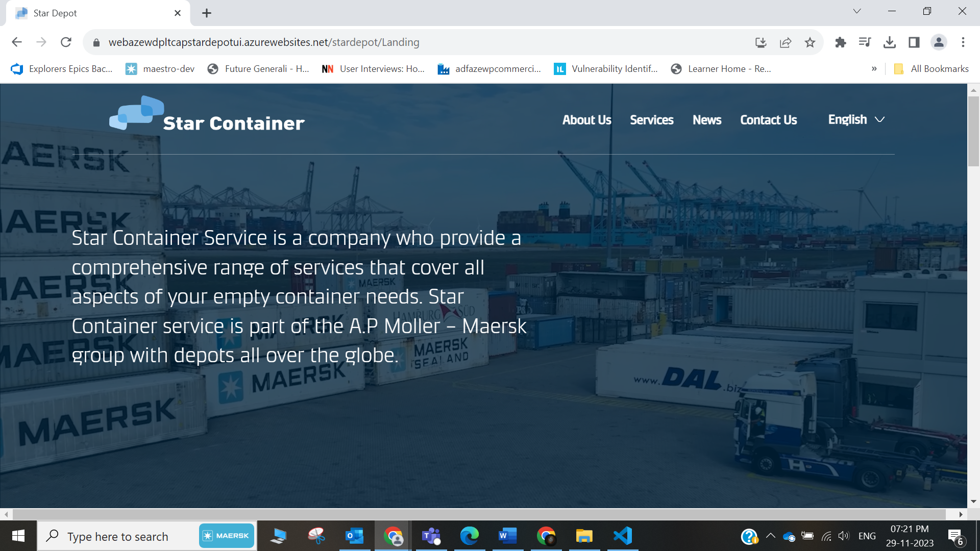Image resolution: width=980 pixels, height=551 pixels.
Task: Open the Windows Start menu
Action: 18,536
